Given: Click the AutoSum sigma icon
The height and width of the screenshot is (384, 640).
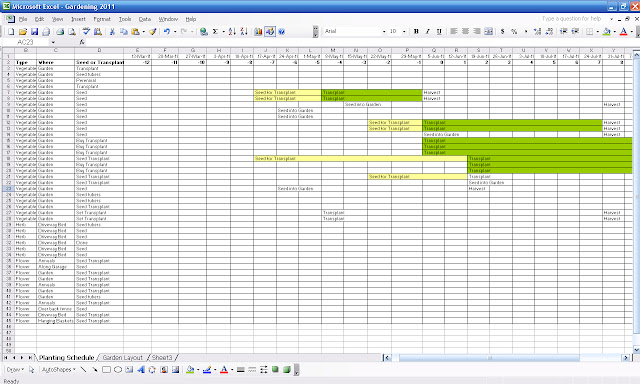Looking at the screenshot, I should coord(215,31).
